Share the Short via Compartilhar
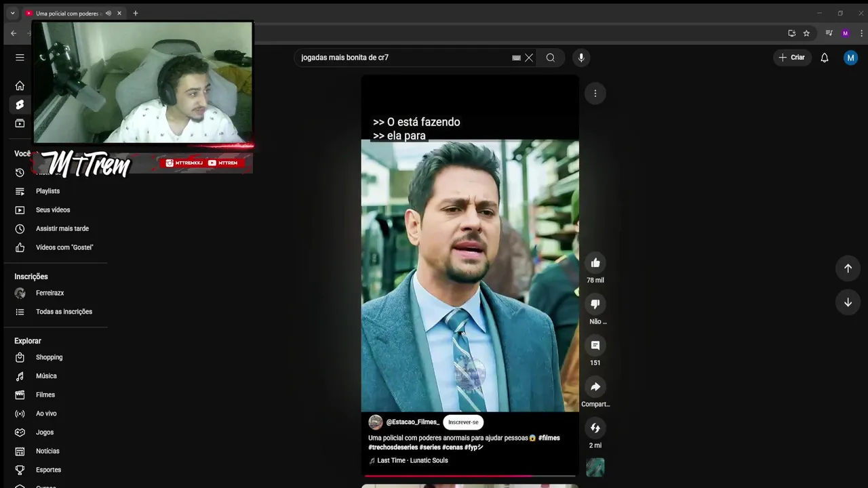The image size is (868, 488). [595, 387]
